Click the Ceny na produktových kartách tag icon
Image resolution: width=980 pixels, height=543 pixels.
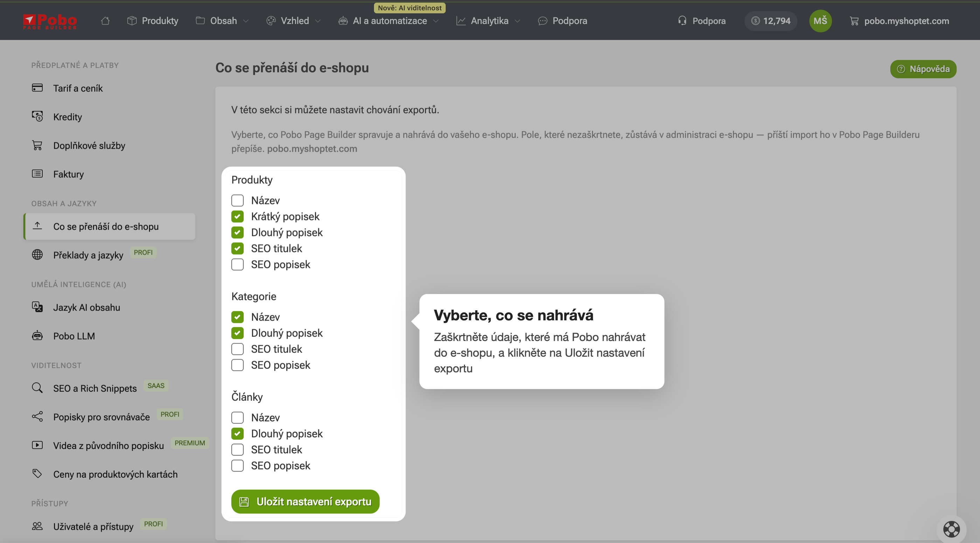click(x=37, y=474)
